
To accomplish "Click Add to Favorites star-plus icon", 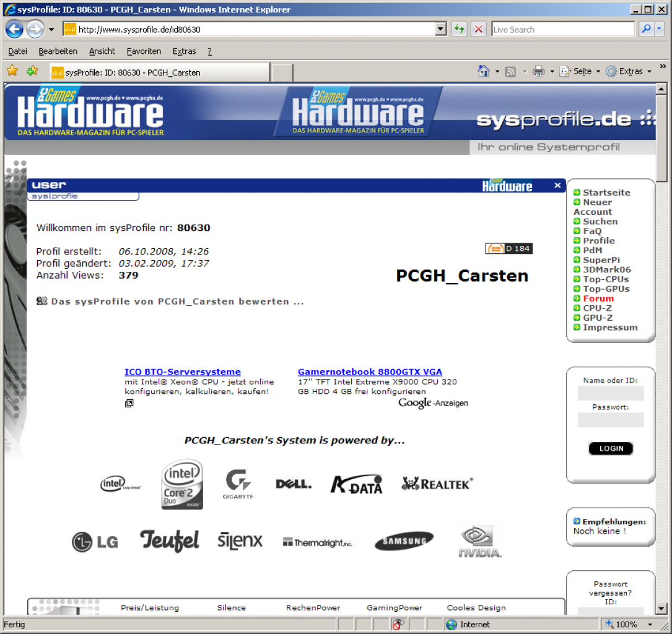I will pyautogui.click(x=32, y=71).
